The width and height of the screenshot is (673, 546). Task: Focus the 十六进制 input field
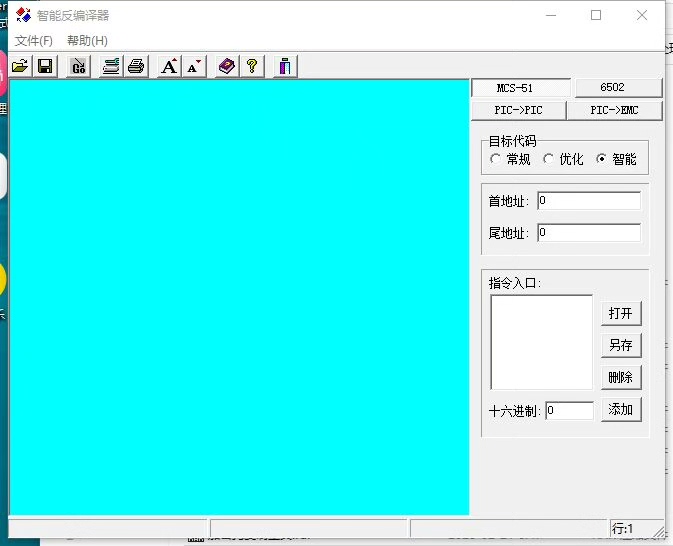[570, 411]
